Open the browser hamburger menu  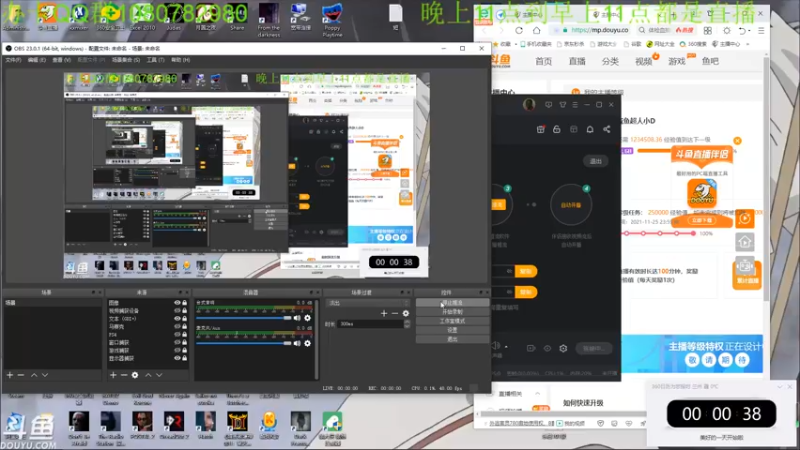(x=761, y=31)
